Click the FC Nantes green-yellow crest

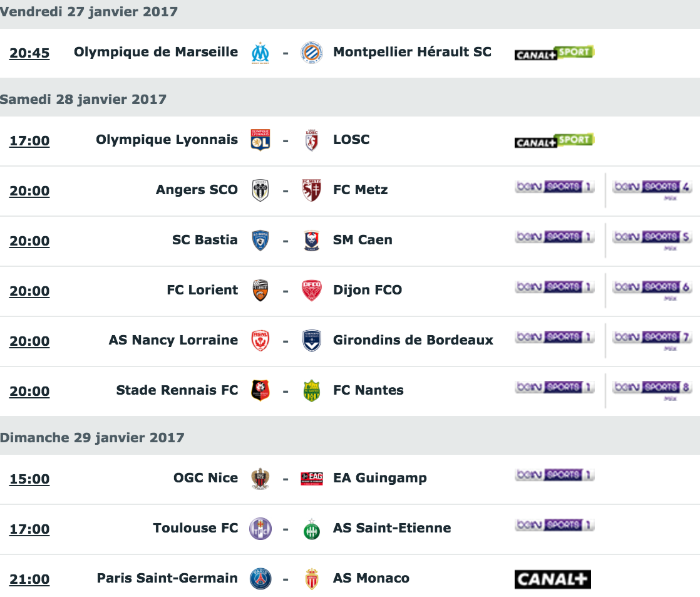pos(312,391)
